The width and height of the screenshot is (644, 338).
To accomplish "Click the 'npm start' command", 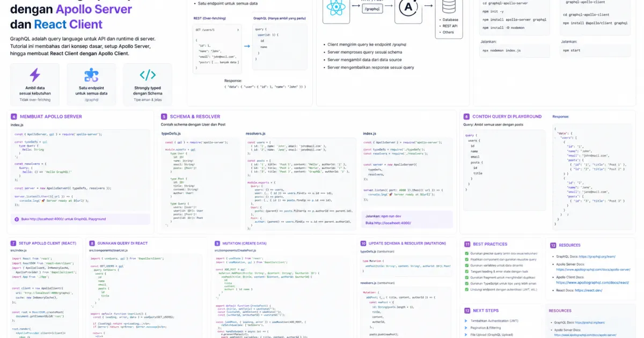I will coord(572,50).
